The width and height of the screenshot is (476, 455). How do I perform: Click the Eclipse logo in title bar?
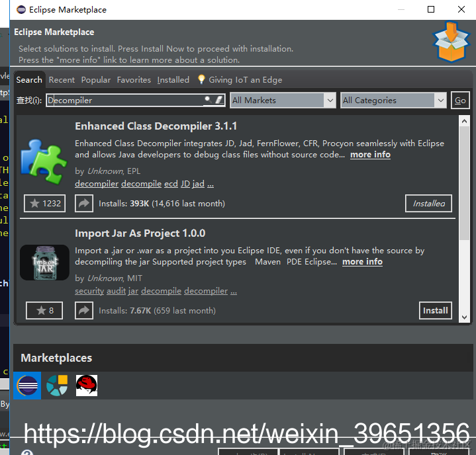pyautogui.click(x=21, y=10)
